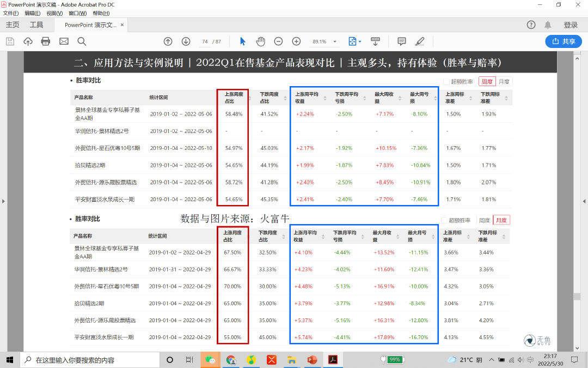The height and width of the screenshot is (368, 588).
Task: Open PowerPoint from taskbar
Action: 312,360
